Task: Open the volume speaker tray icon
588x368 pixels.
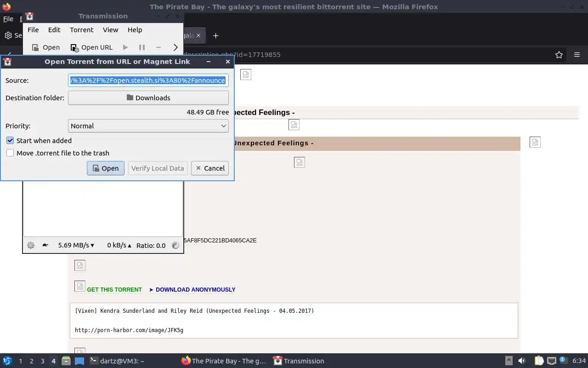Action: click(522, 361)
